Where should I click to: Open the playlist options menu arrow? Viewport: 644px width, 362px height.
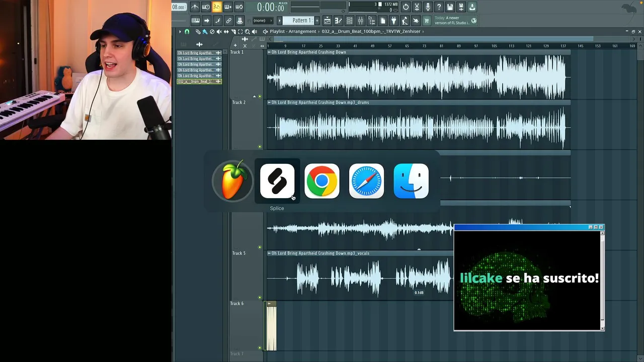click(x=180, y=31)
